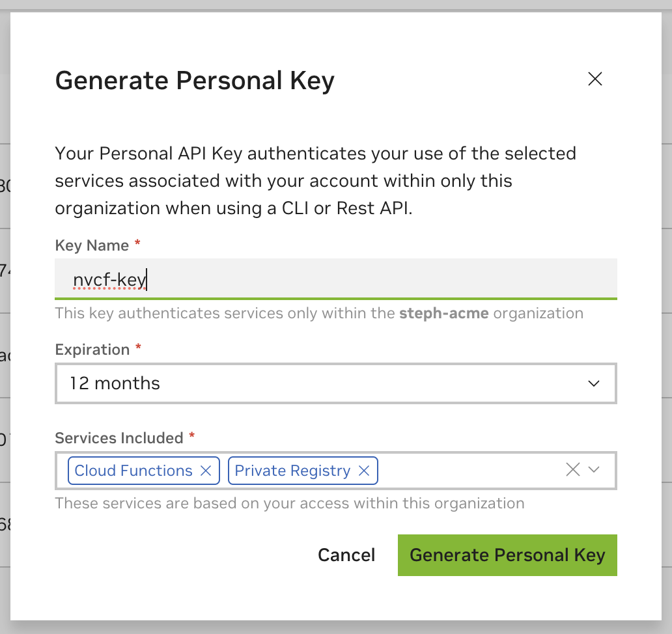The image size is (672, 634).
Task: Remove the Private Registry service chip
Action: tap(364, 471)
